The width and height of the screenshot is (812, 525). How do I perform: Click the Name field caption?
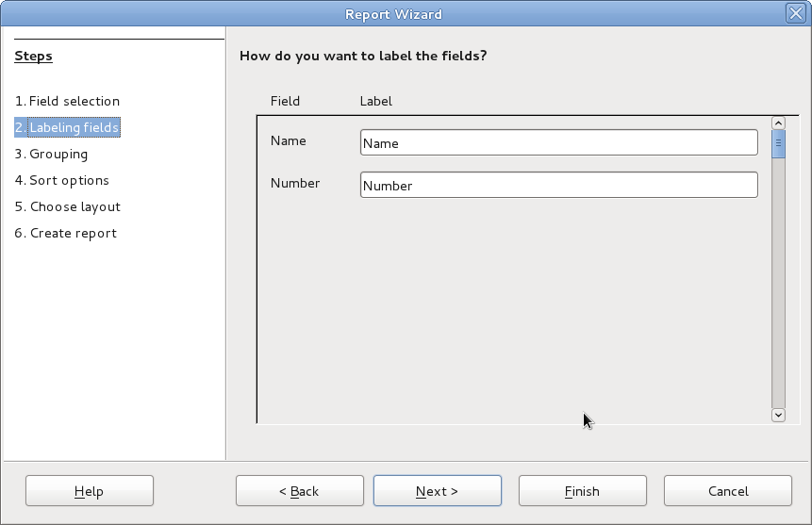click(289, 140)
